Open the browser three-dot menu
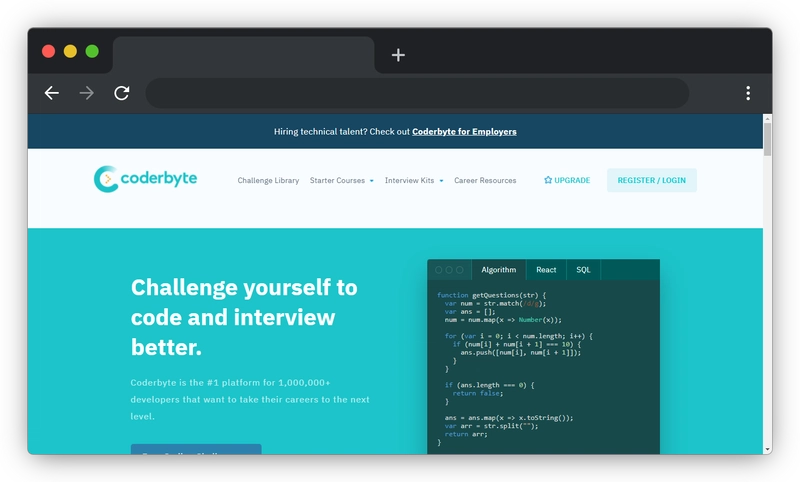Screen dimensions: 800x482 coord(748,93)
